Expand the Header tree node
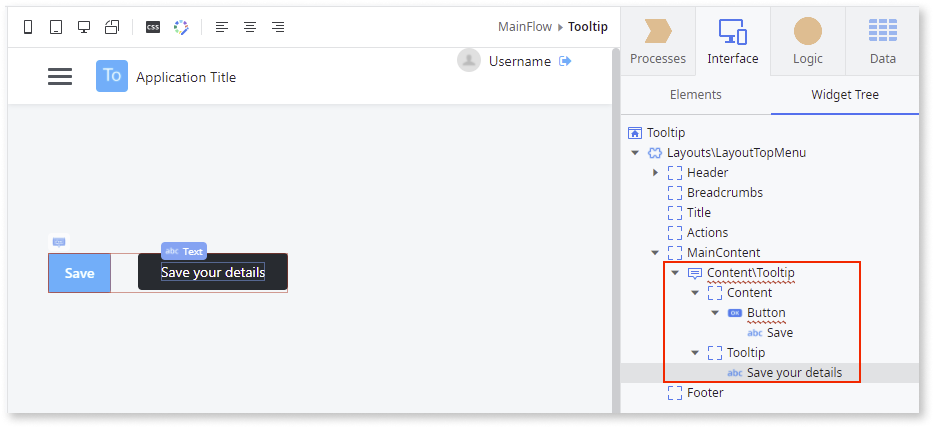934x428 pixels. pyautogui.click(x=655, y=173)
